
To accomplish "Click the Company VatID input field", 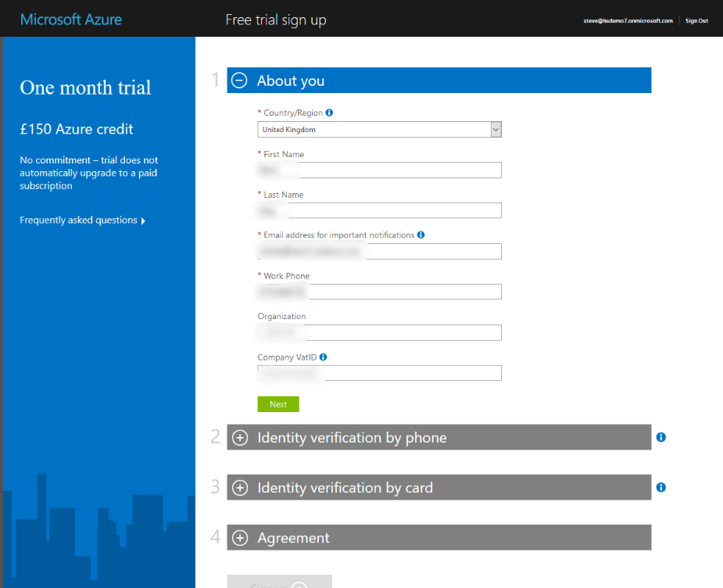I will pyautogui.click(x=379, y=373).
